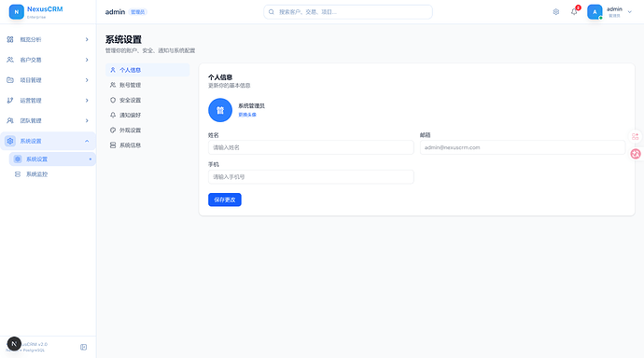
Task: Click the 安全设置 shield icon
Action: (x=113, y=100)
